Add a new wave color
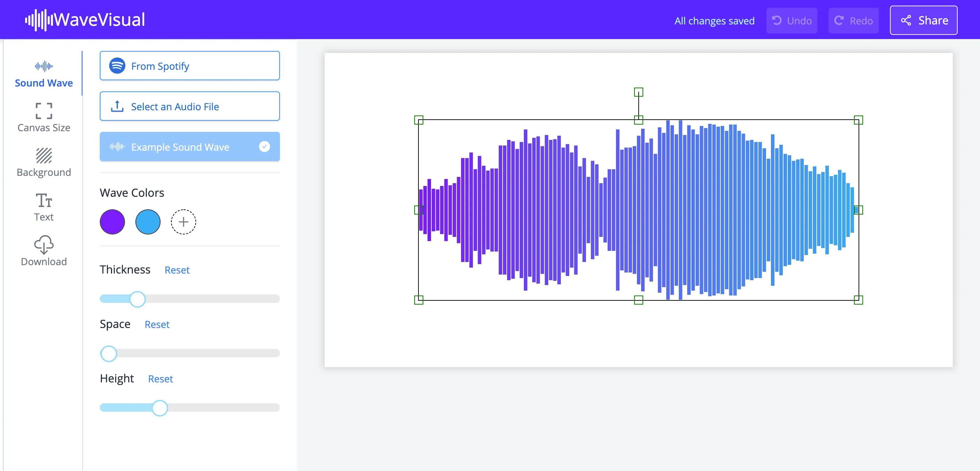The height and width of the screenshot is (471, 980). point(183,222)
